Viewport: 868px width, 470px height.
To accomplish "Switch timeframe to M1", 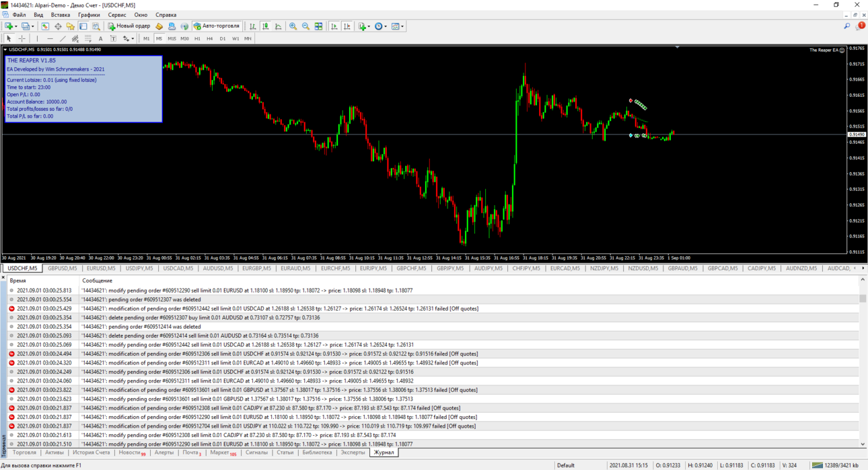I will [146, 38].
